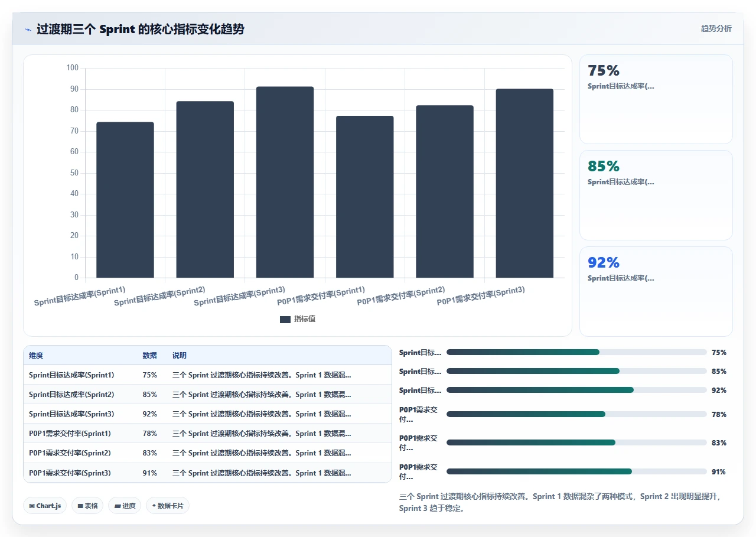Click the x-axis label P0P1需求交付率(Sprint3)

pyautogui.click(x=481, y=295)
